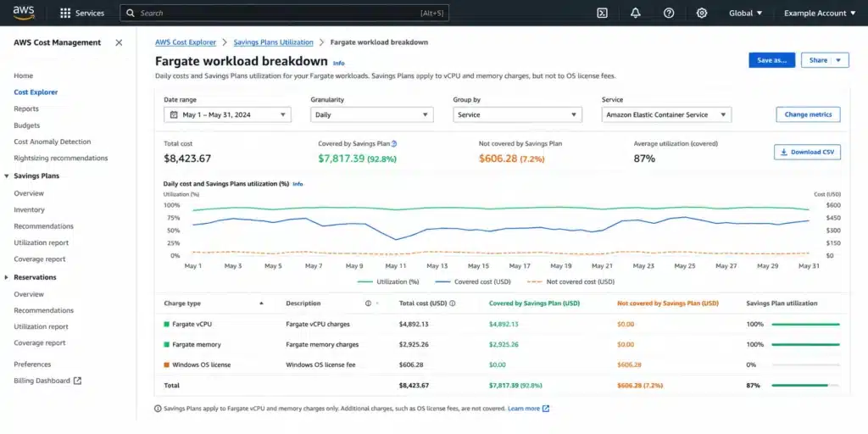
Task: Click Fargate vCPU utilization bar
Action: pos(805,325)
